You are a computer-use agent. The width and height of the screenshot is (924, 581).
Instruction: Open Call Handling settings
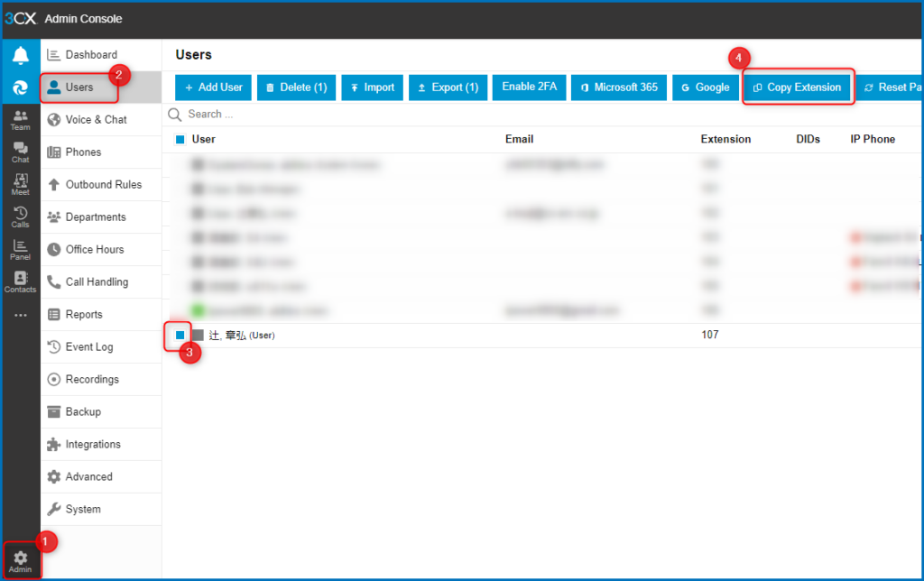[101, 281]
